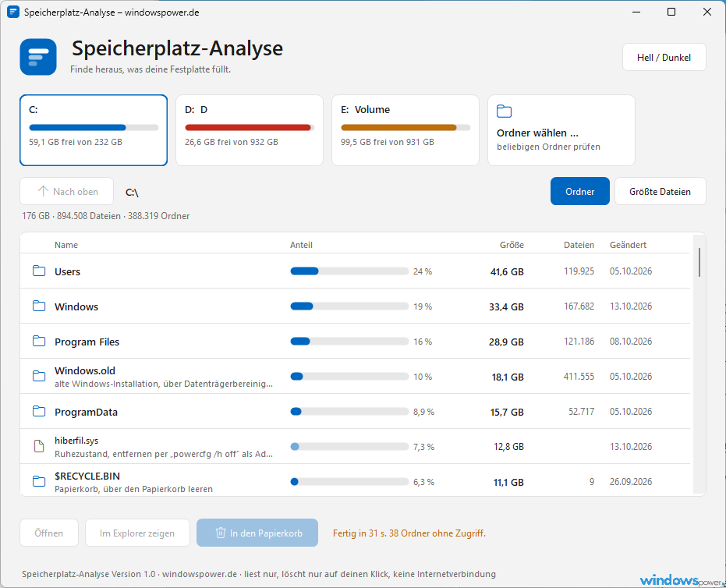Screen dimensions: 726x588
Task: Click the 41,6 GB size value
Action: click(x=507, y=272)
